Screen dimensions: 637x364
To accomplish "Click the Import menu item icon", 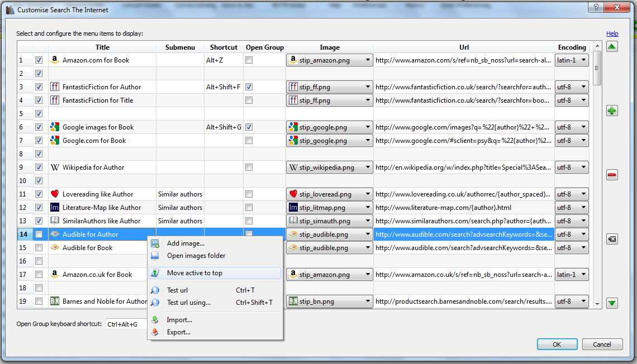I will 155,320.
